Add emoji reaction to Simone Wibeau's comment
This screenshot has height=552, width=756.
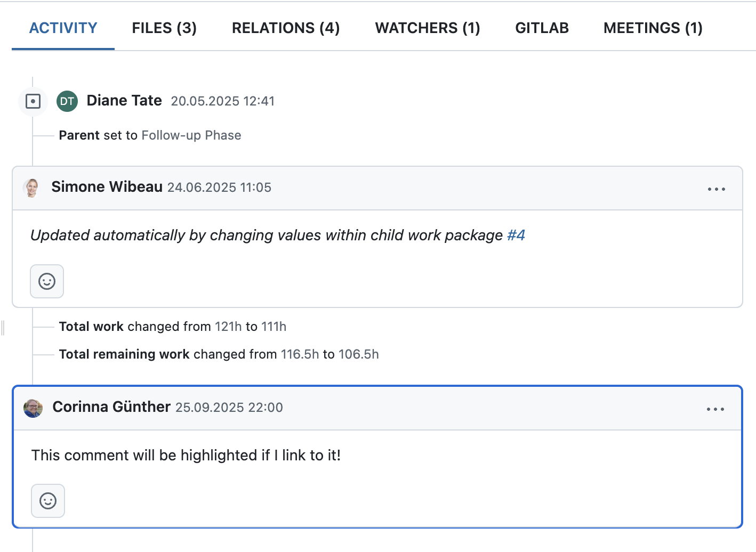pos(47,281)
